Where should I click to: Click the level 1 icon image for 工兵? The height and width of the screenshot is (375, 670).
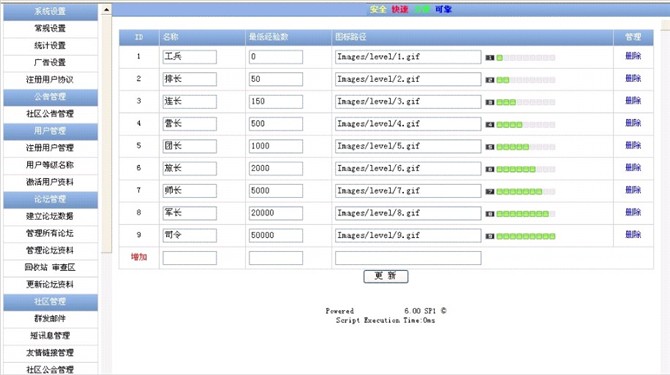tap(520, 58)
